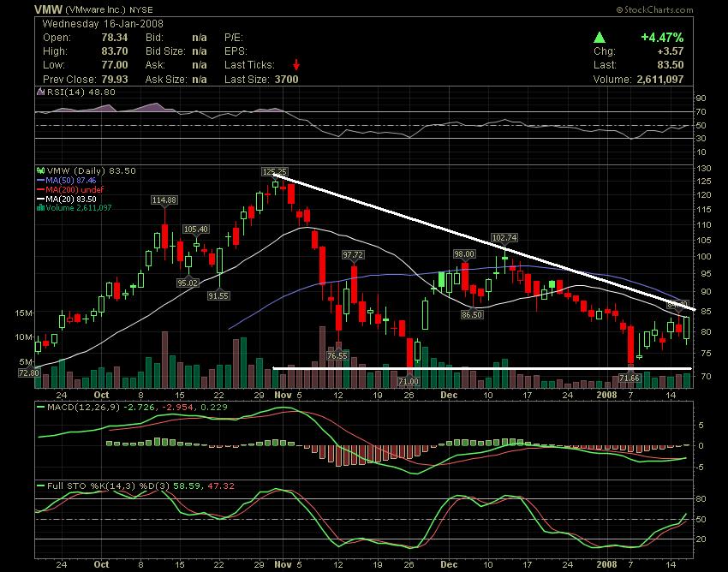Select the Low value 77.00
The width and height of the screenshot is (728, 572).
pyautogui.click(x=114, y=65)
